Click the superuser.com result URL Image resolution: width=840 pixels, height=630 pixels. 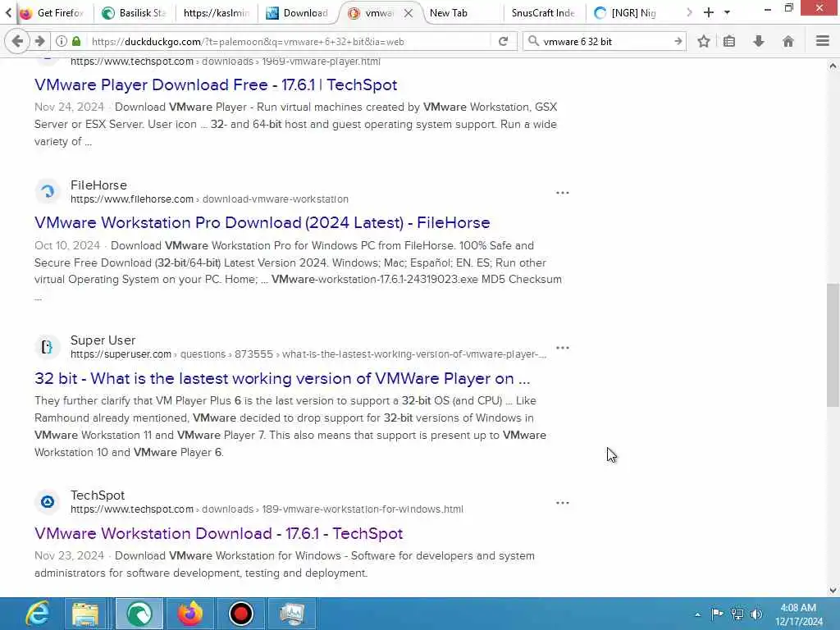(x=308, y=354)
